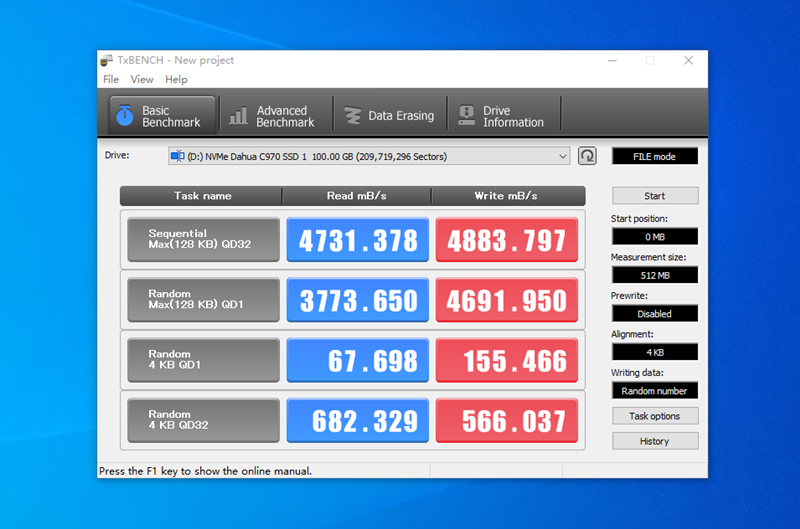800x529 pixels.
Task: Click the Sequential Max(128 KB) QD32 task button
Action: [x=204, y=239]
